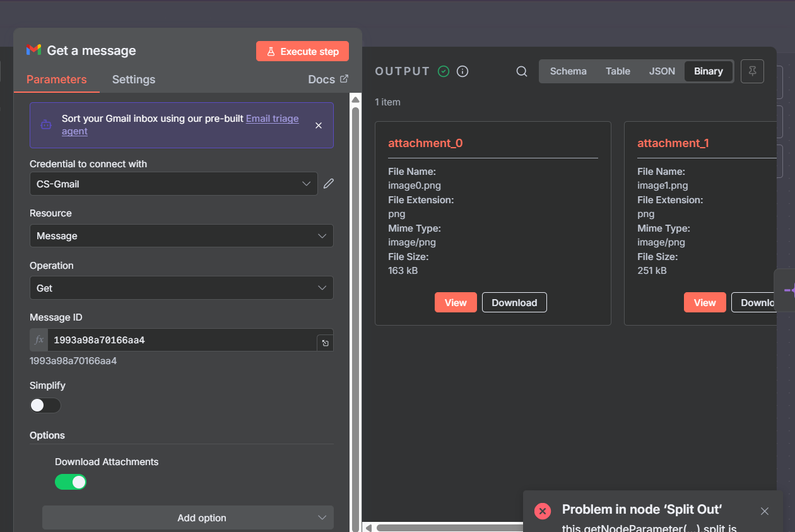Click the output info circle icon
The height and width of the screenshot is (532, 795).
[x=462, y=71]
